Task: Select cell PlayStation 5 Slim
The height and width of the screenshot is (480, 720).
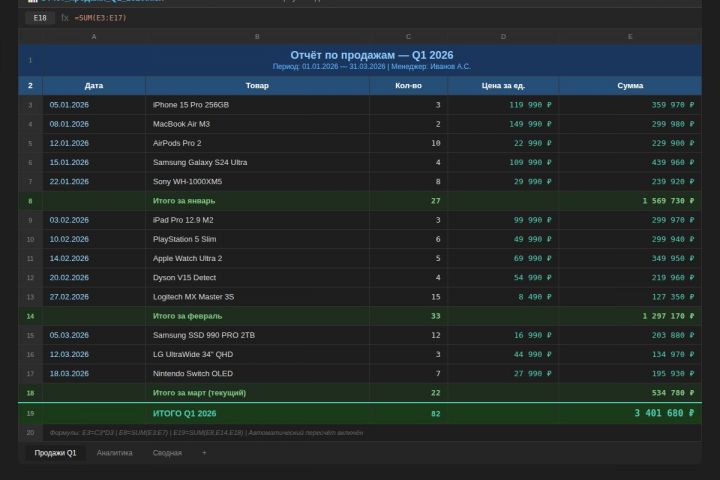Action: point(257,239)
